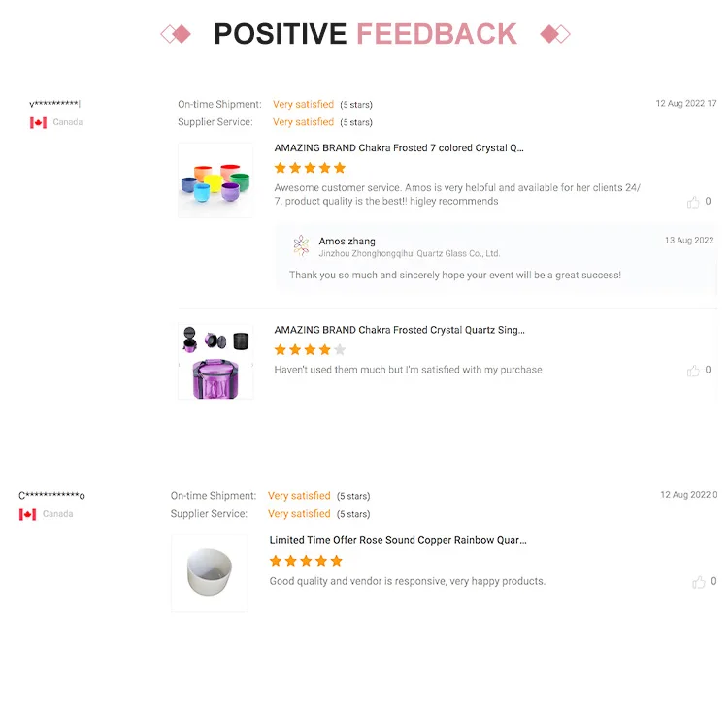Click the Canada flag under the second reviewer
This screenshot has height=714, width=728.
[x=27, y=514]
